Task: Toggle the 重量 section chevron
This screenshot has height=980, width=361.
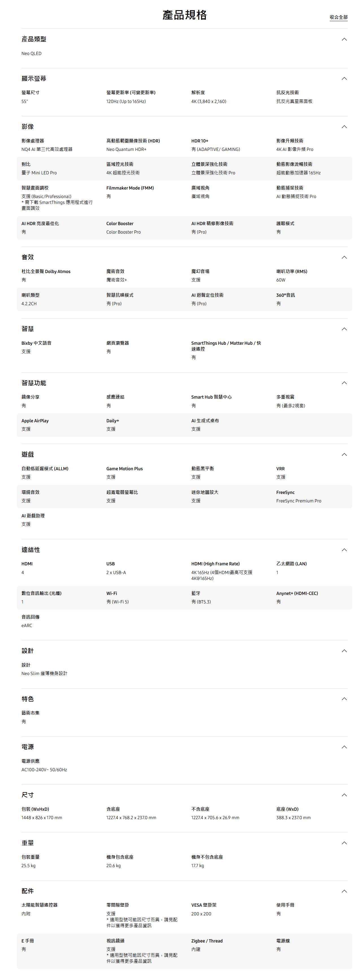Action: [x=344, y=843]
